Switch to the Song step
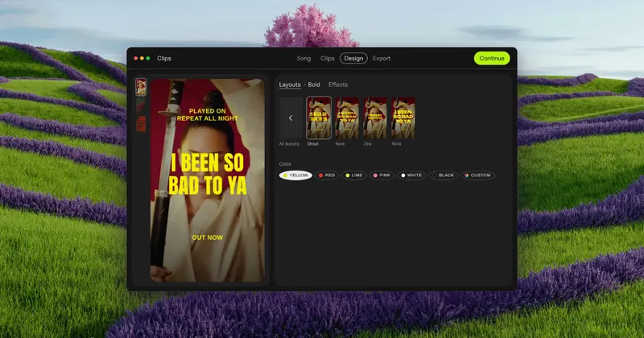 pos(304,58)
